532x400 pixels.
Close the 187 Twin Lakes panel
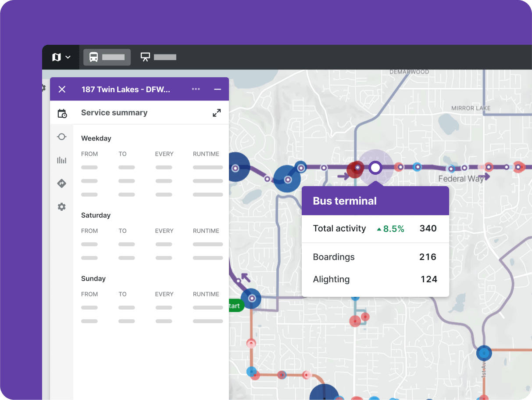(62, 90)
